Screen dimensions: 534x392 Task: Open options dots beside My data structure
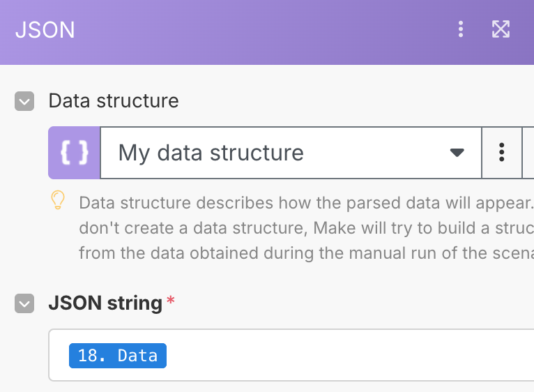(501, 153)
